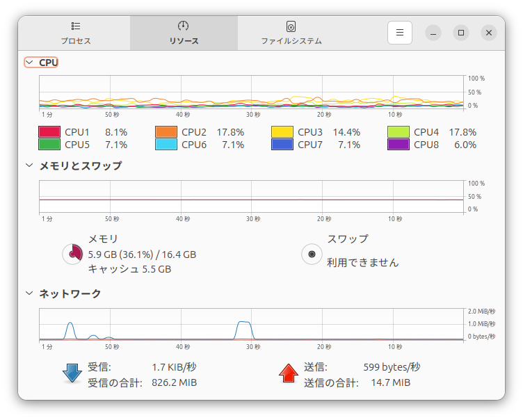Open the CPU3 yellow color swatch
Screen dimensions: 523x420
pyautogui.click(x=282, y=132)
